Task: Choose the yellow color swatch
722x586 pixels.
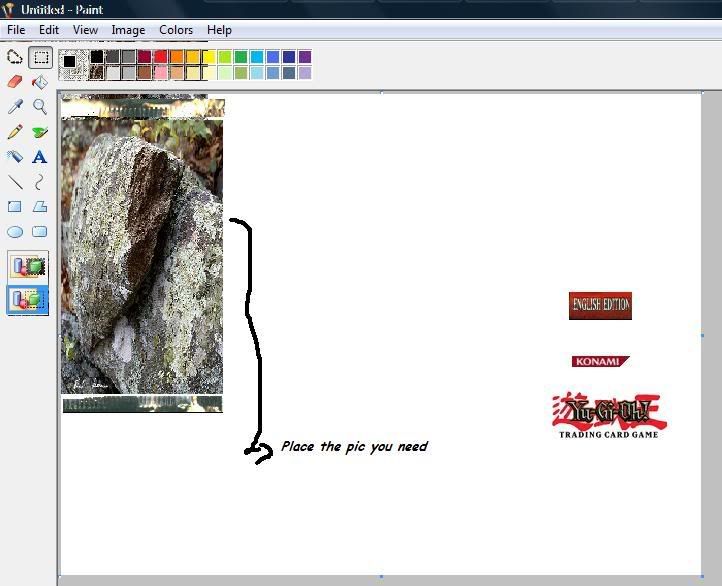Action: [209, 57]
